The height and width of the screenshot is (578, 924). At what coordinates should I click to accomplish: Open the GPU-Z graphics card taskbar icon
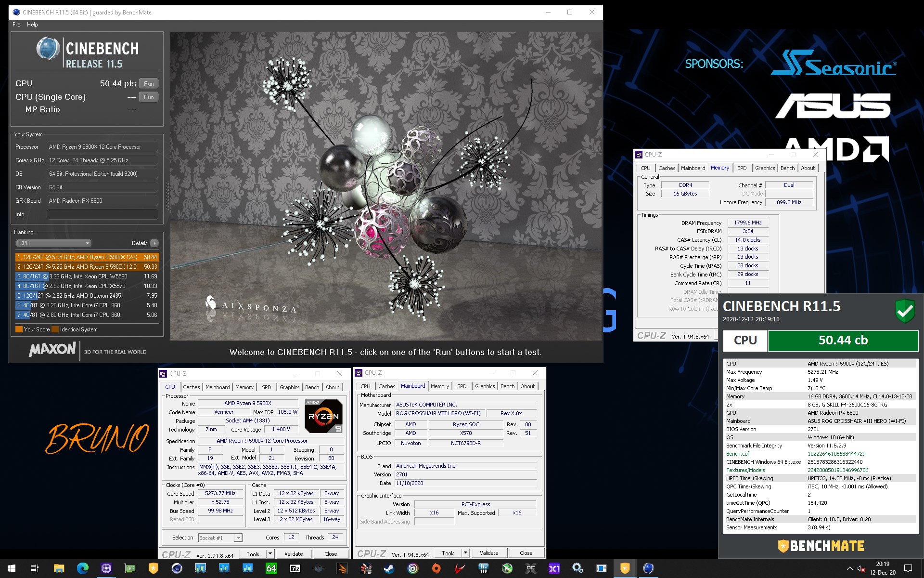point(129,568)
